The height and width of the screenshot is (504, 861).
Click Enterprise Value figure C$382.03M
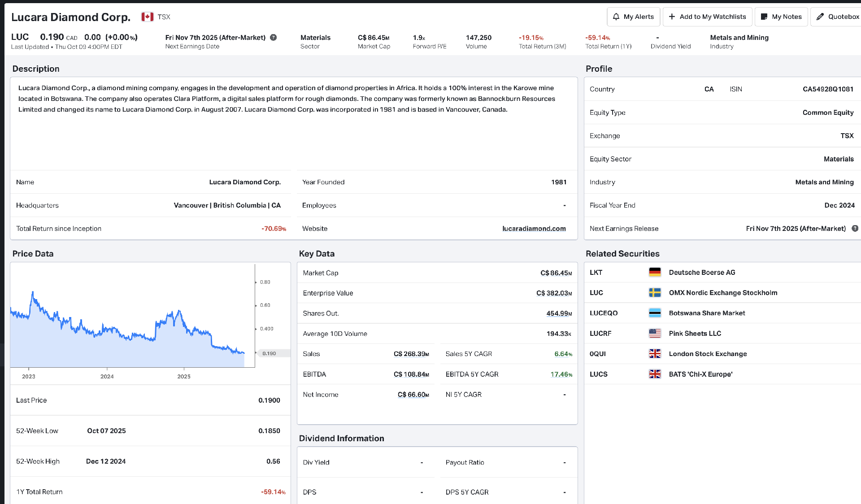pyautogui.click(x=554, y=293)
